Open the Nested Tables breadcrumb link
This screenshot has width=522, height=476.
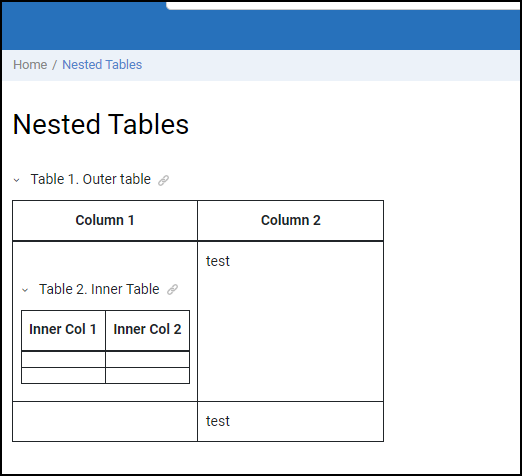102,65
